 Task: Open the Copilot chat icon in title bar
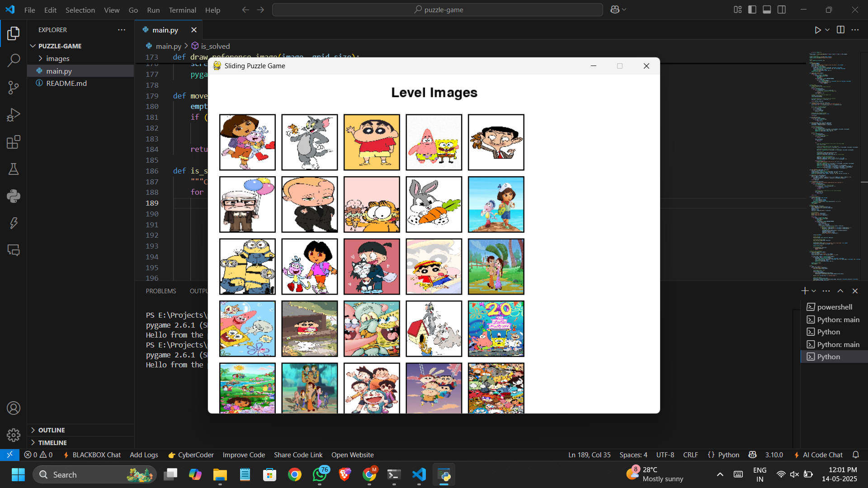[x=615, y=9]
